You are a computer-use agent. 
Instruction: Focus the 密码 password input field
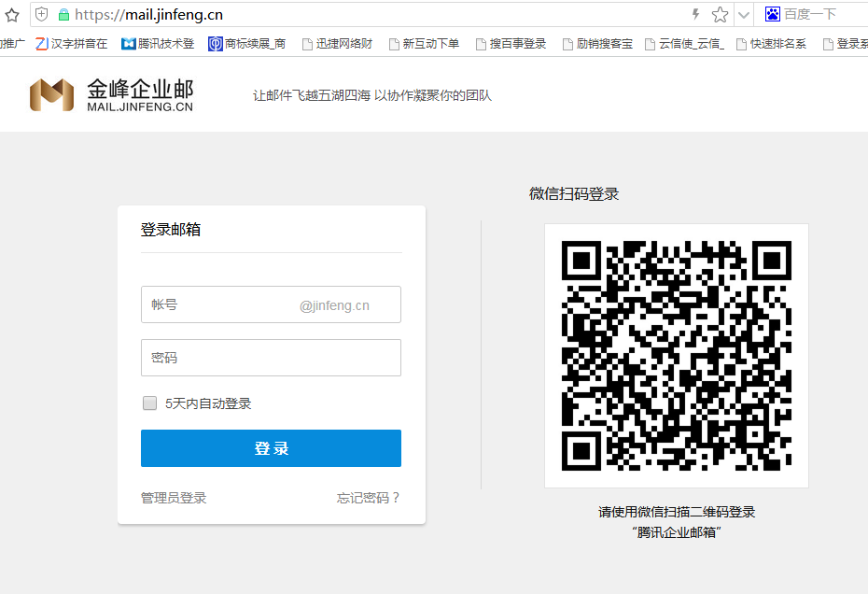(x=271, y=358)
